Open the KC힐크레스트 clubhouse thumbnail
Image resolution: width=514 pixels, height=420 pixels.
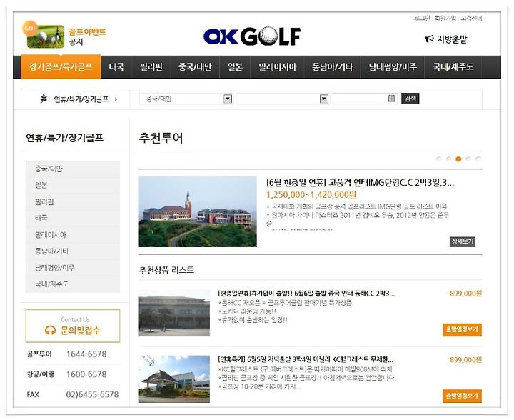coord(174,379)
